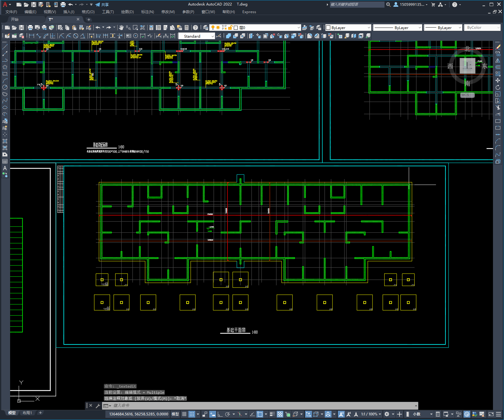Screen dimensions: 504x420
Task: Open the ByLayer linetype dropdown
Action: (420, 28)
